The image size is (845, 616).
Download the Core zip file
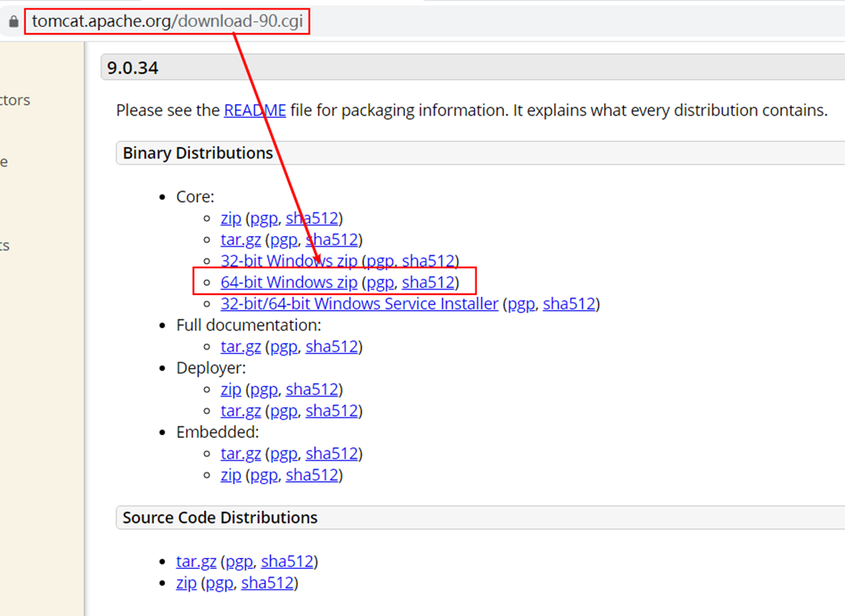(x=231, y=218)
